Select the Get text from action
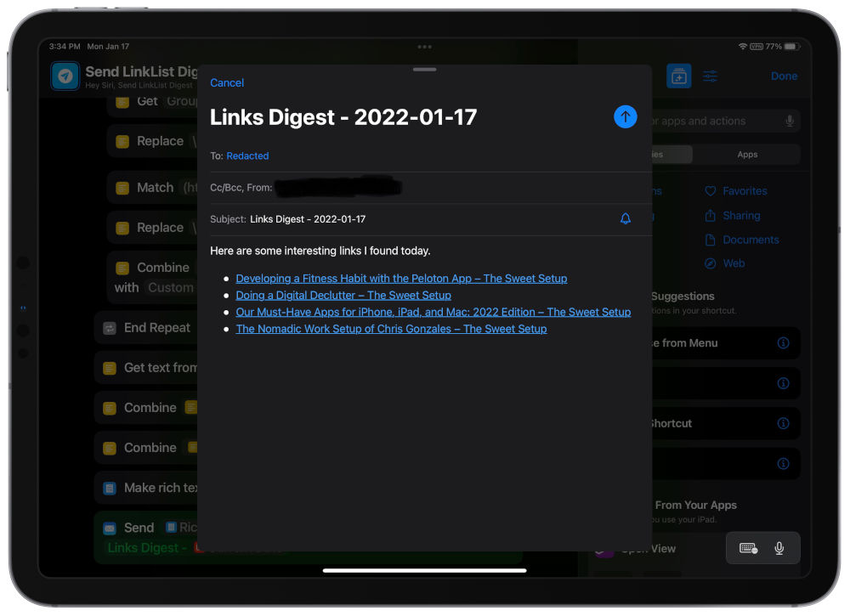 (146, 368)
